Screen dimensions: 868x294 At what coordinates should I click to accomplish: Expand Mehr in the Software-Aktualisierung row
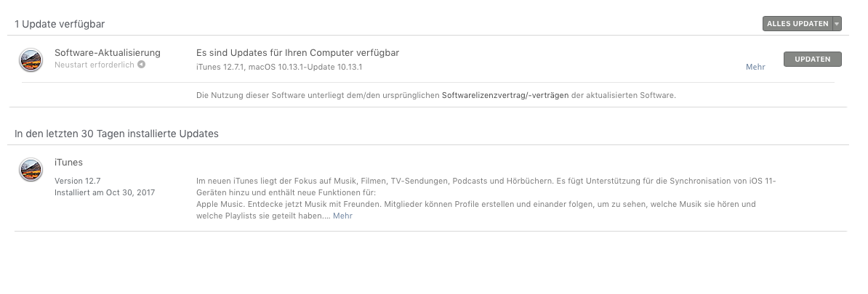(755, 67)
